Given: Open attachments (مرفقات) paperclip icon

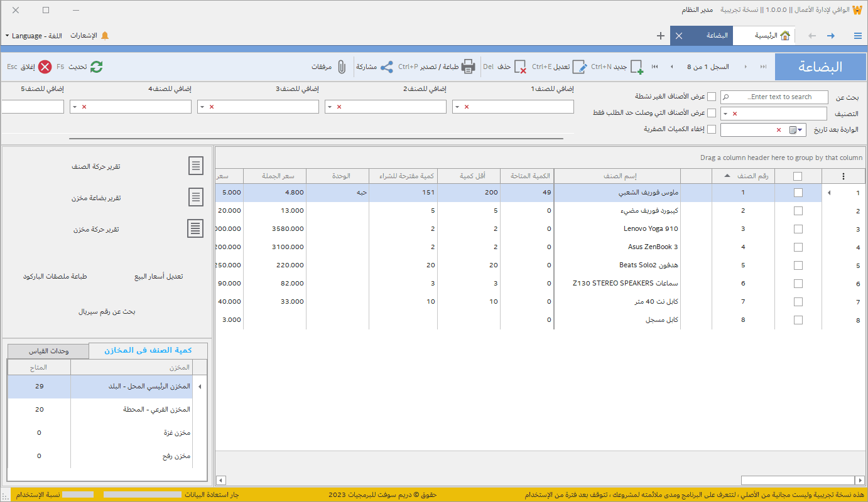Looking at the screenshot, I should (342, 67).
